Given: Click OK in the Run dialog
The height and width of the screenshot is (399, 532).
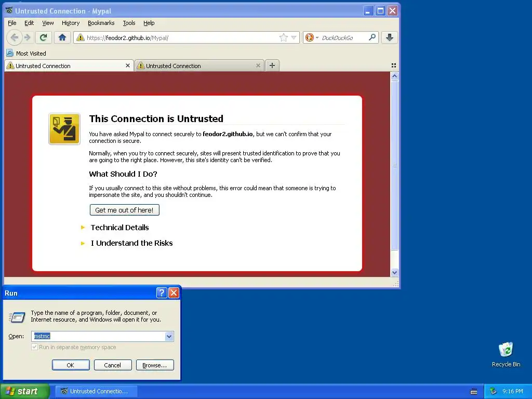Looking at the screenshot, I should [x=71, y=365].
